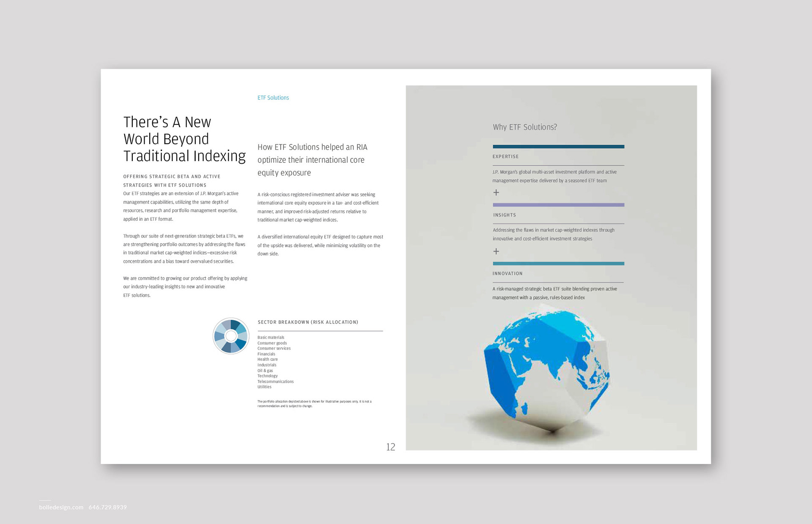Click the bolledesign.com website link
Image resolution: width=812 pixels, height=524 pixels.
[61, 507]
